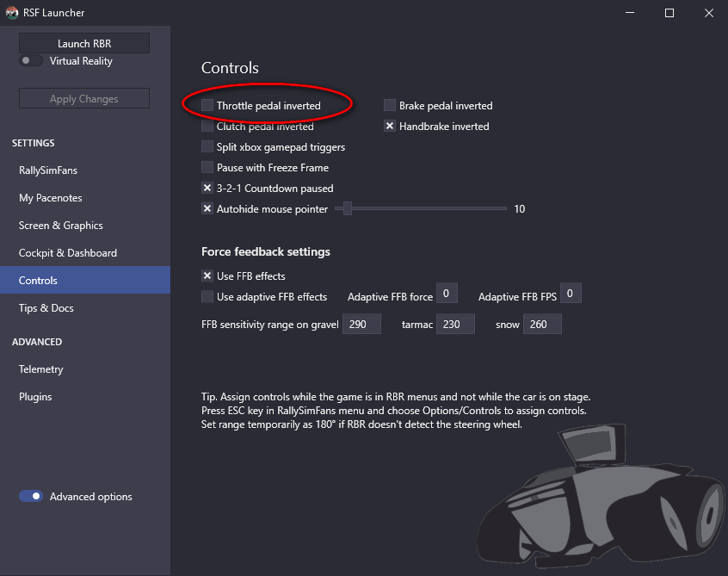
Task: Click the RSF Launcher app icon
Action: click(x=11, y=13)
